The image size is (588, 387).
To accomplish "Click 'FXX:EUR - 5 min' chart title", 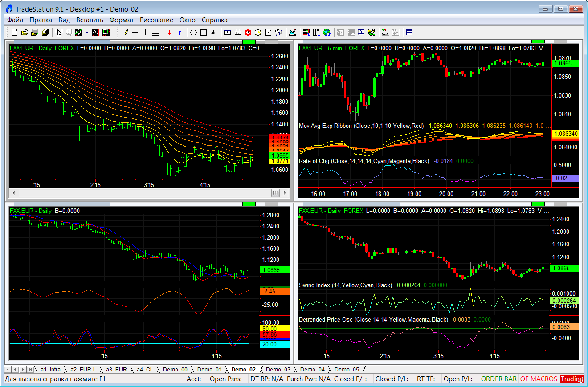I will point(321,48).
